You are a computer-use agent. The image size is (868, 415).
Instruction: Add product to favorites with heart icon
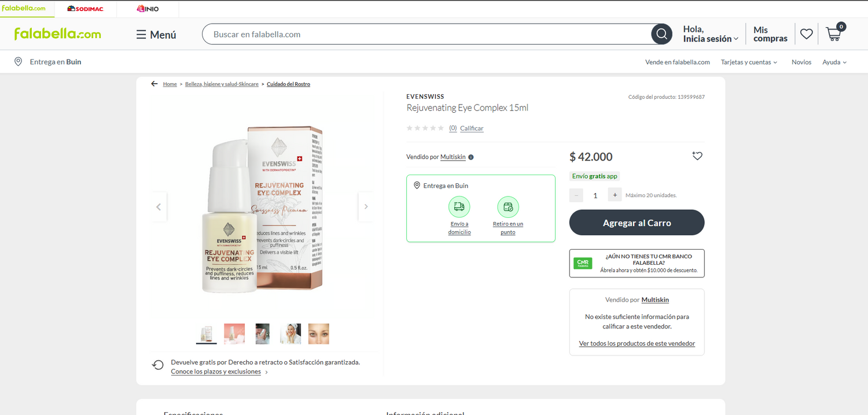pyautogui.click(x=697, y=156)
